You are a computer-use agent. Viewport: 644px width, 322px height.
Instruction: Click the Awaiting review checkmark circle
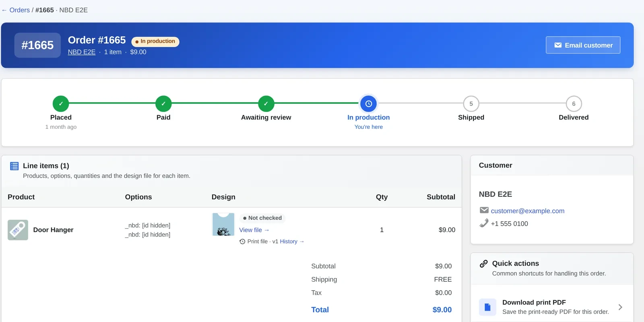pyautogui.click(x=266, y=103)
